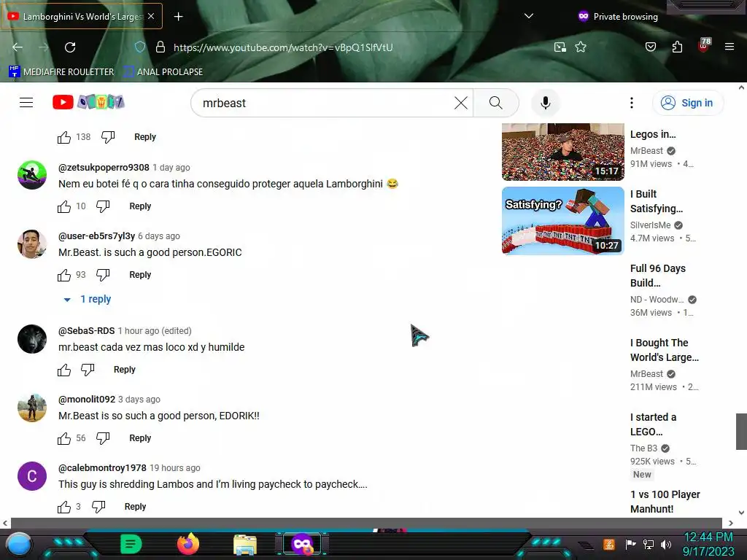
Task: Clear the mrbeast search text
Action: [461, 103]
